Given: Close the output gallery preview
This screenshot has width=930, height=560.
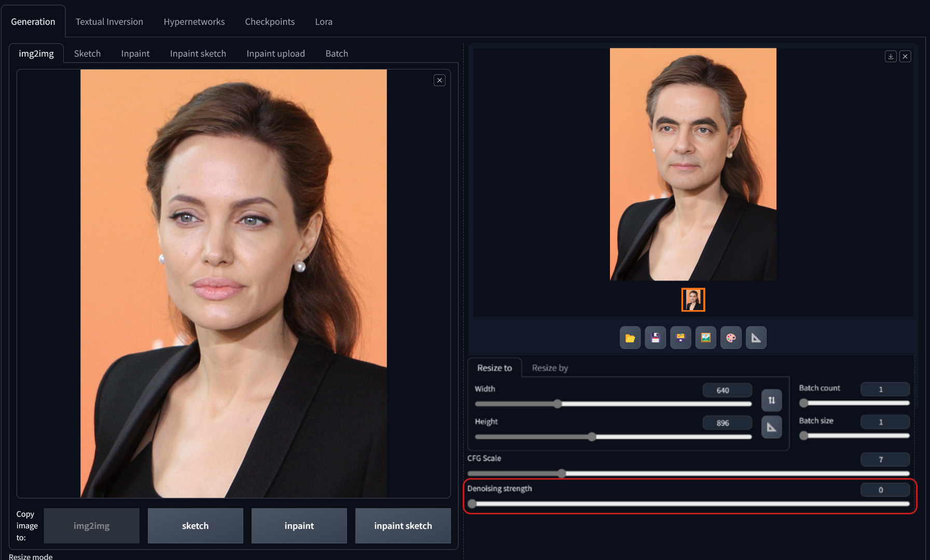Looking at the screenshot, I should (x=905, y=57).
